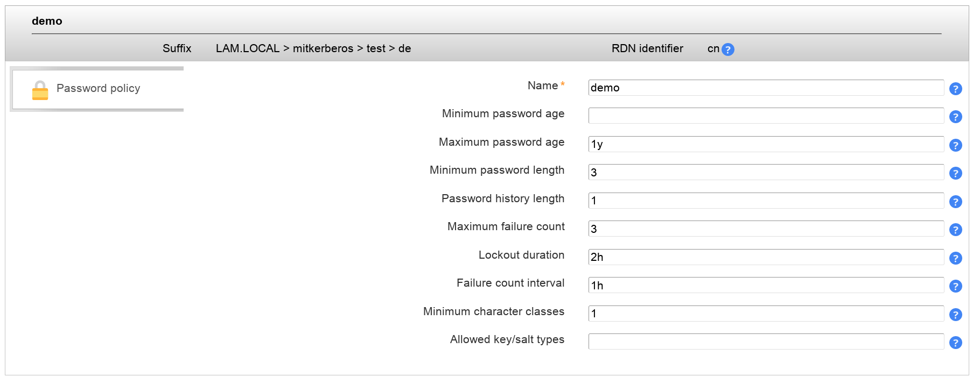This screenshot has height=384, width=980.
Task: Click help icon next to RDN identifier
Action: click(727, 49)
